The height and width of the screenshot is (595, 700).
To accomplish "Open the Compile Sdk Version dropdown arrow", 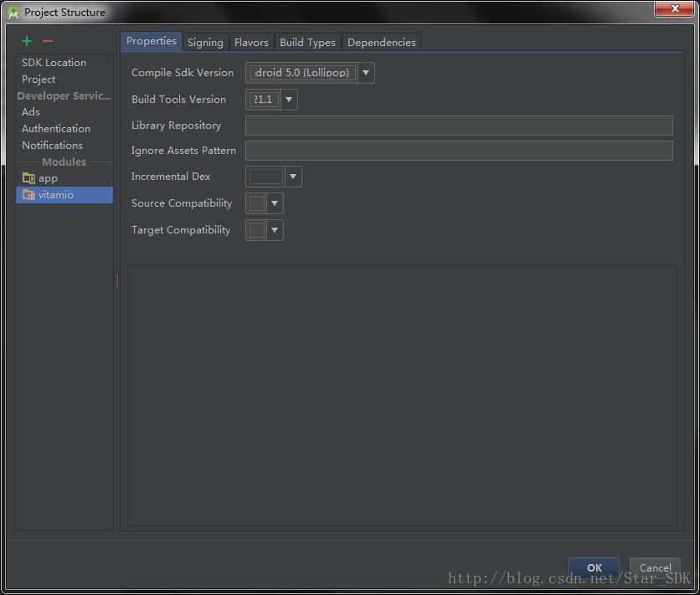I will (x=366, y=73).
